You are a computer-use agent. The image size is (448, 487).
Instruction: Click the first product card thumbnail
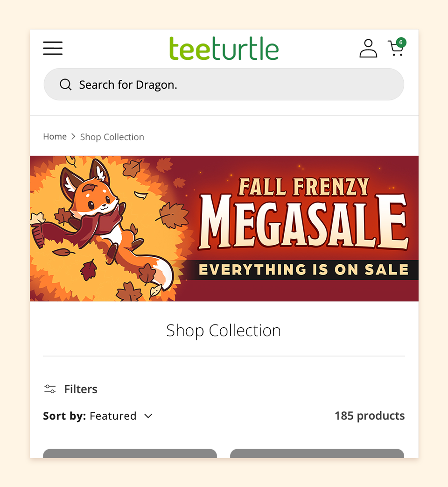point(130,453)
